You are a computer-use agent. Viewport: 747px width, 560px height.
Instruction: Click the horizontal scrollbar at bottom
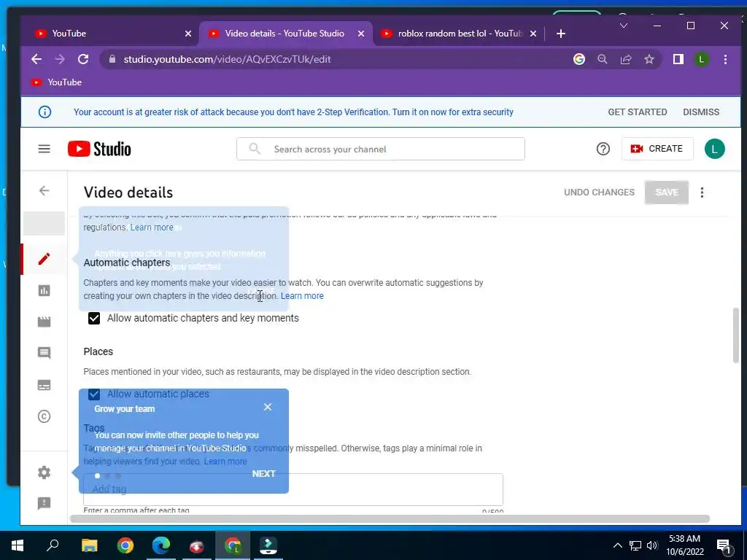click(x=390, y=518)
